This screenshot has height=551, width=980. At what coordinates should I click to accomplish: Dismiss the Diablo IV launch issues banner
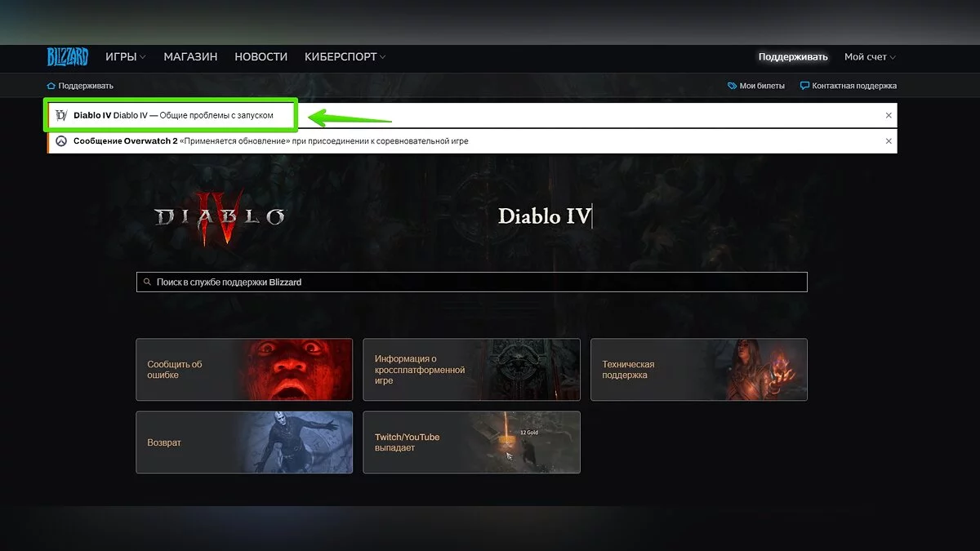[889, 116]
